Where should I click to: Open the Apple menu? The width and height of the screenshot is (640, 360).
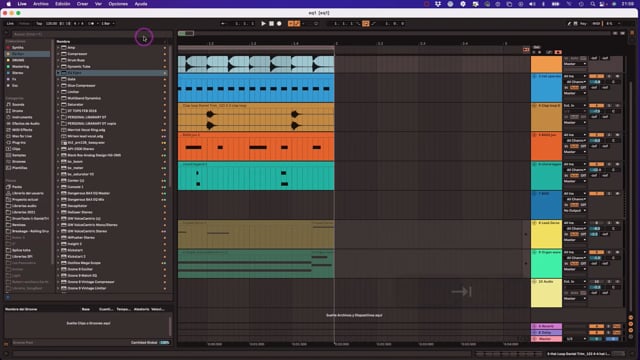[x=9, y=4]
